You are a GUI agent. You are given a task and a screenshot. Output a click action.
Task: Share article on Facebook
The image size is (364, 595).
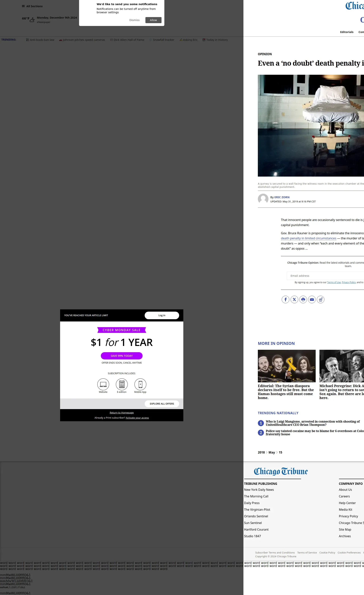point(285,299)
